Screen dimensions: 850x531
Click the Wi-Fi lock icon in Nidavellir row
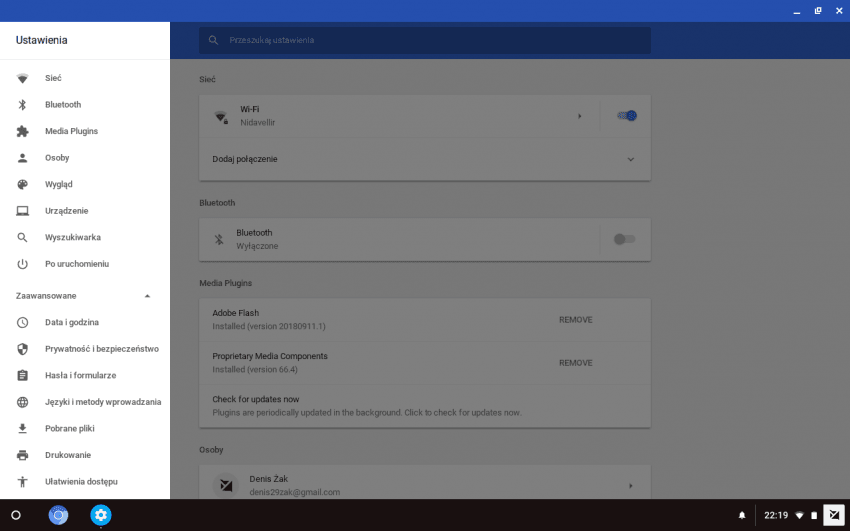221,116
